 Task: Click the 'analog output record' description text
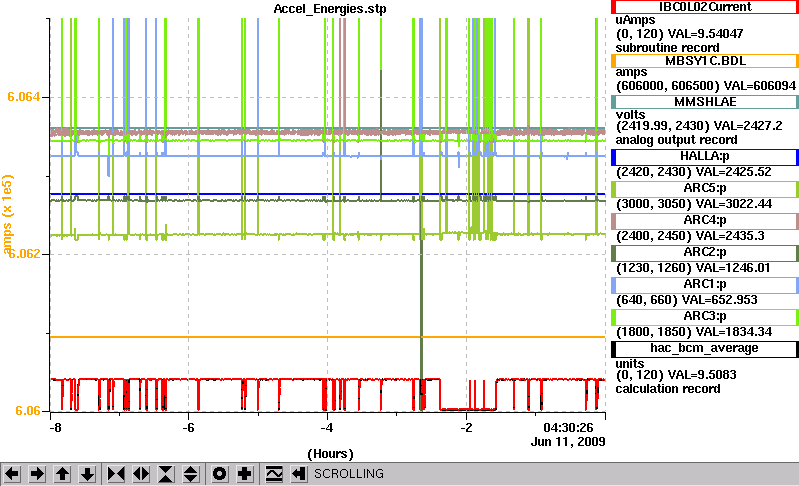coord(676,140)
